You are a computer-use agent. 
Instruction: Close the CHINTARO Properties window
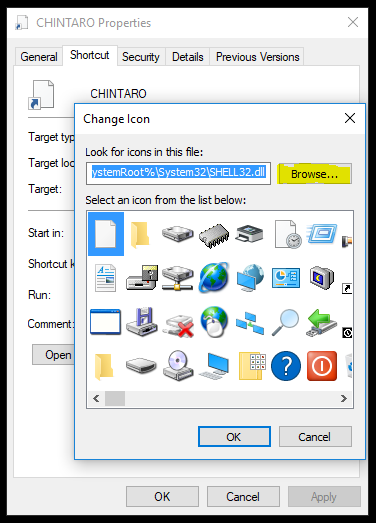(353, 22)
